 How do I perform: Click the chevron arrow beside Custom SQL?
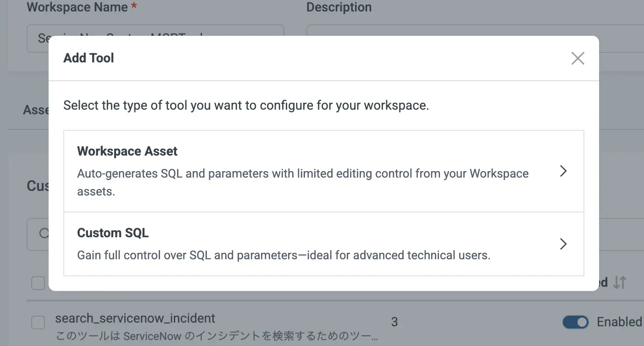(564, 244)
